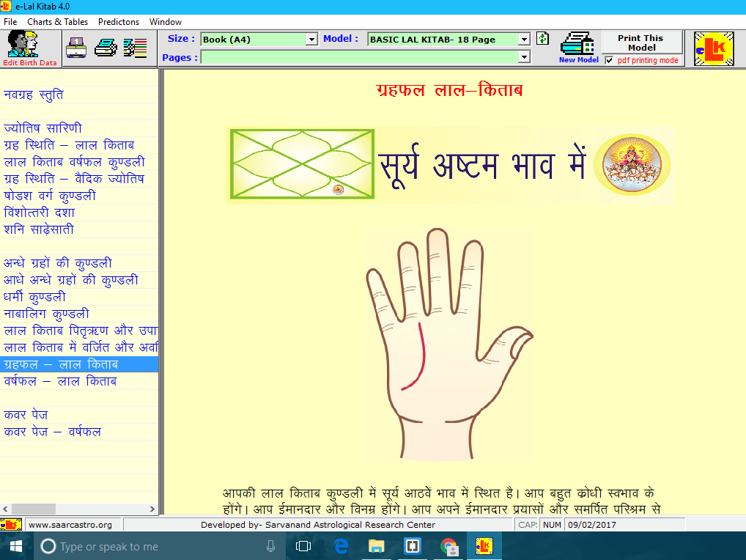The image size is (746, 560).
Task: Select ज्योतिष सारिणी in the sidebar
Action: pyautogui.click(x=43, y=128)
